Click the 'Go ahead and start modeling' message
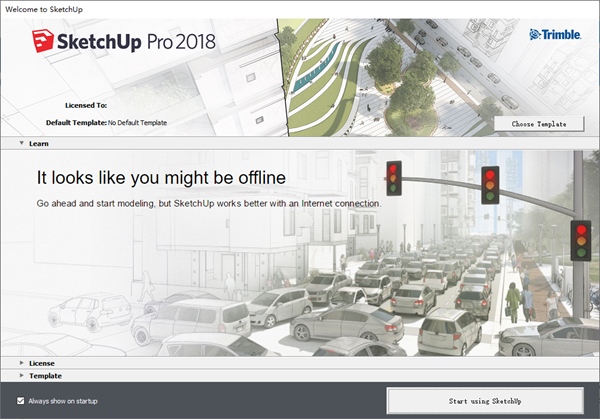This screenshot has height=419, width=600. pos(209,204)
